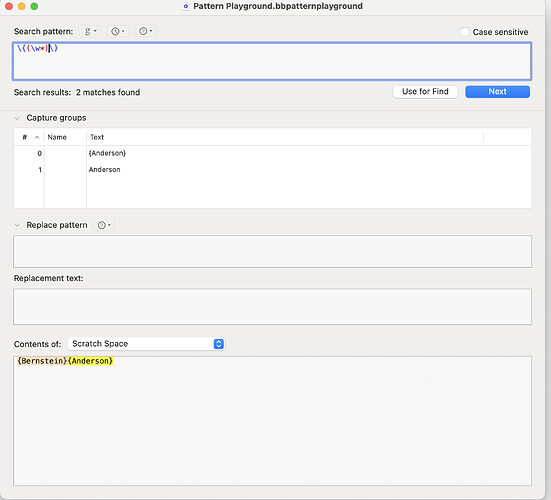Click inside the Replace pattern field

pyautogui.click(x=272, y=252)
